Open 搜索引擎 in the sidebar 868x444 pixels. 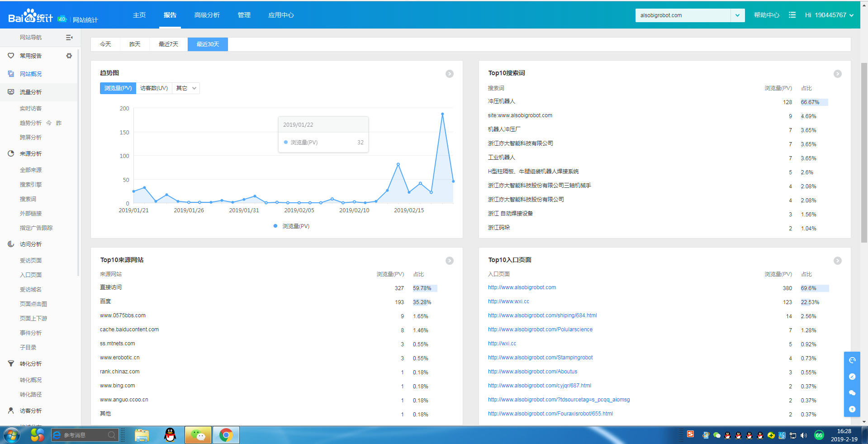click(31, 185)
